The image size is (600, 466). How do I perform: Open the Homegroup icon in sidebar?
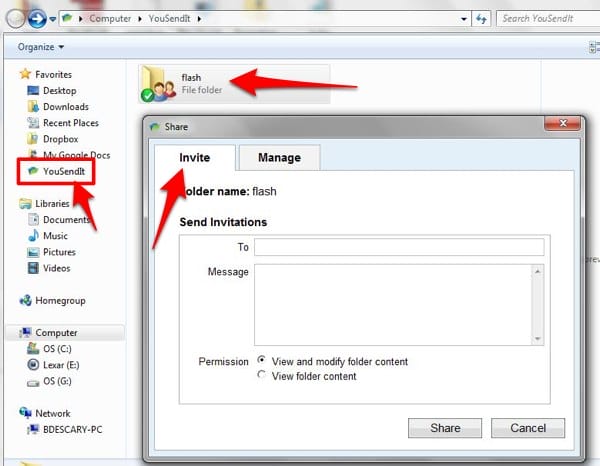(26, 300)
